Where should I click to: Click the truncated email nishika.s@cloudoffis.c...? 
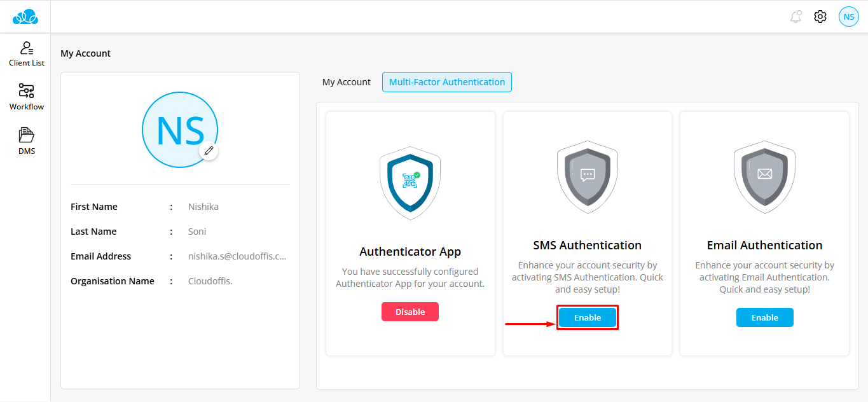tap(237, 256)
